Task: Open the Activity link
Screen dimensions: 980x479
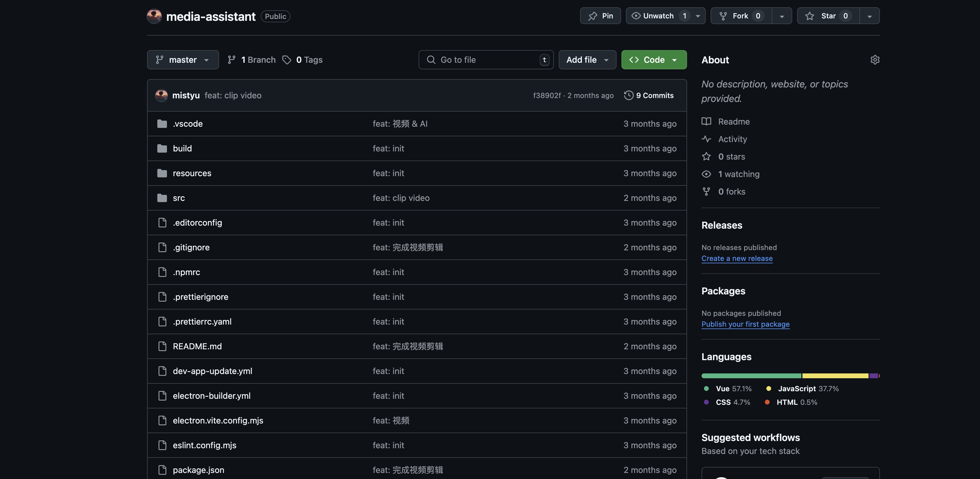Action: pyautogui.click(x=732, y=139)
